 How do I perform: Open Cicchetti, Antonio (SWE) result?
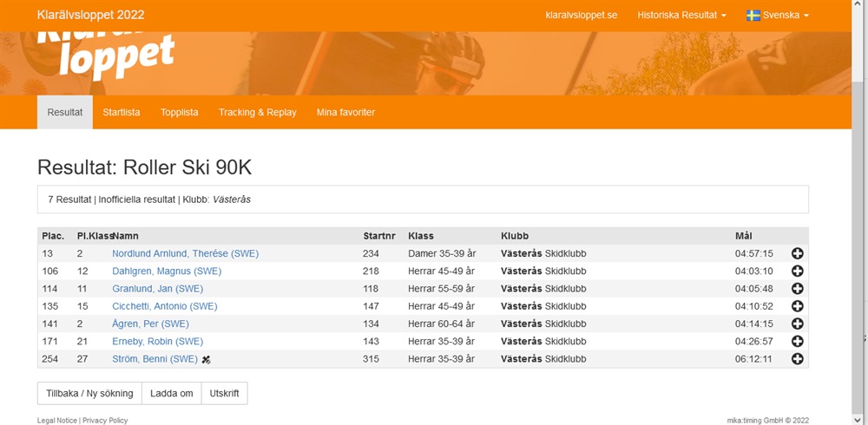click(x=165, y=306)
